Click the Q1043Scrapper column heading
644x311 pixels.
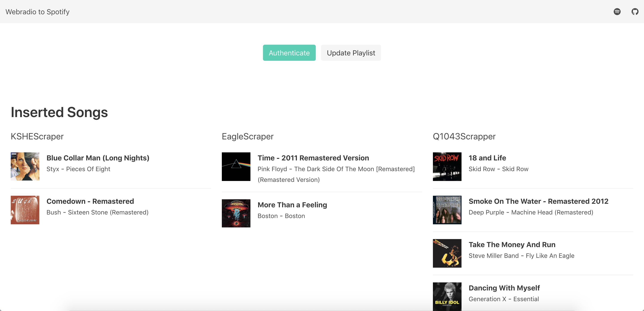[x=464, y=136]
